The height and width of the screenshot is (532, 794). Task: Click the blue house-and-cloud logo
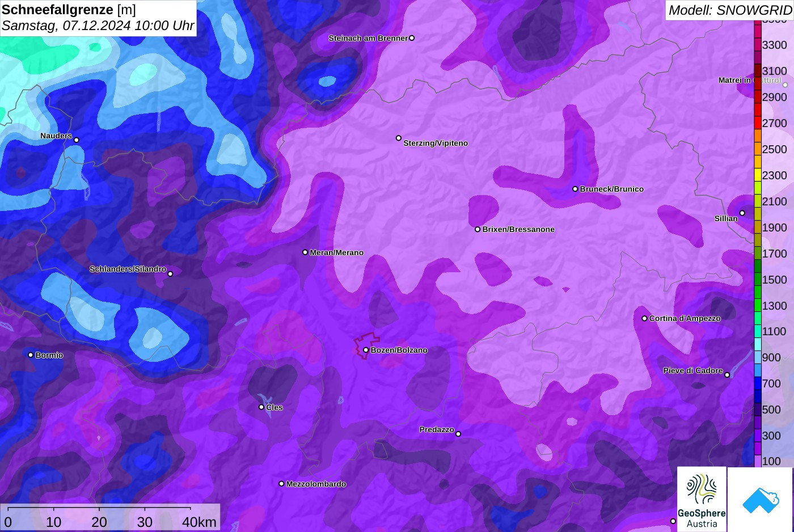tap(761, 499)
